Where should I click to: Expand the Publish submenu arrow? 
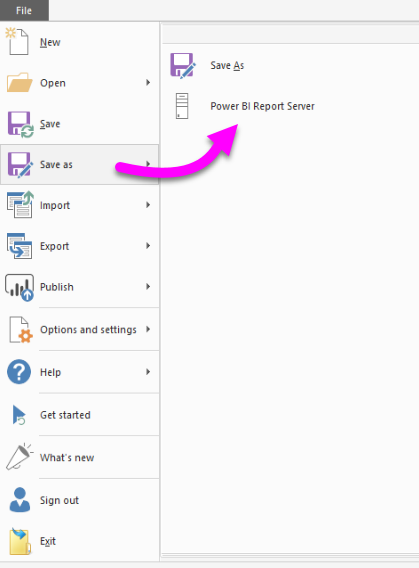point(148,287)
